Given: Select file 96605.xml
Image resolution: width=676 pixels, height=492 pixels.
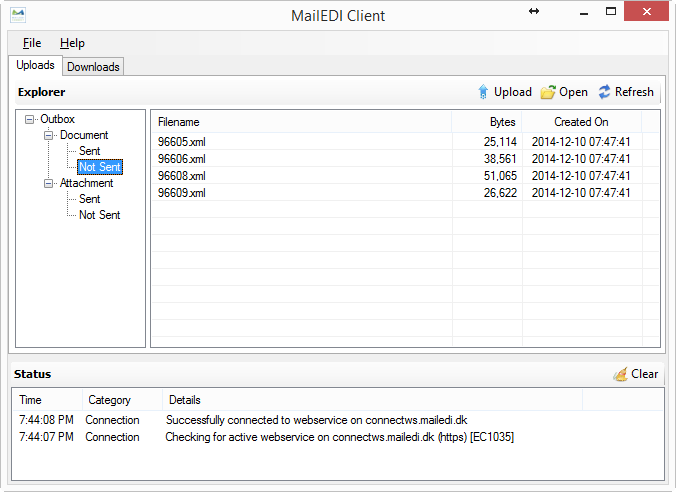Looking at the screenshot, I should (182, 142).
